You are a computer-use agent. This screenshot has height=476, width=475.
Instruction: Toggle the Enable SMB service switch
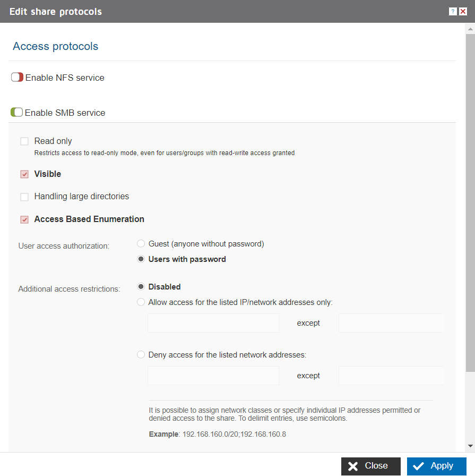(x=16, y=112)
